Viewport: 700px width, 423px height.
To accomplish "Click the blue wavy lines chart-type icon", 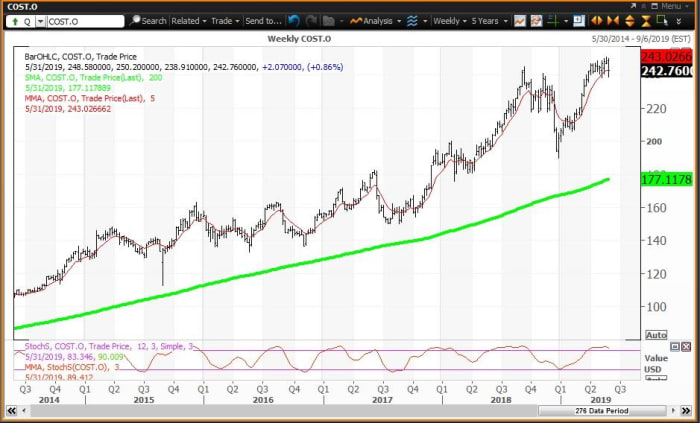I will pos(412,21).
